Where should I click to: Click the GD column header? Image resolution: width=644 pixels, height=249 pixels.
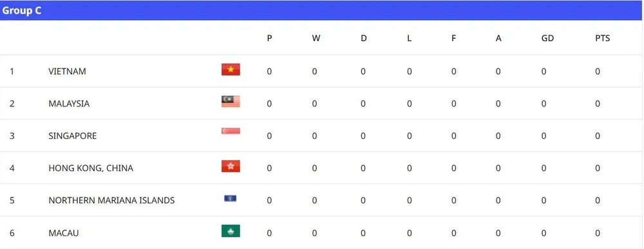click(547, 38)
